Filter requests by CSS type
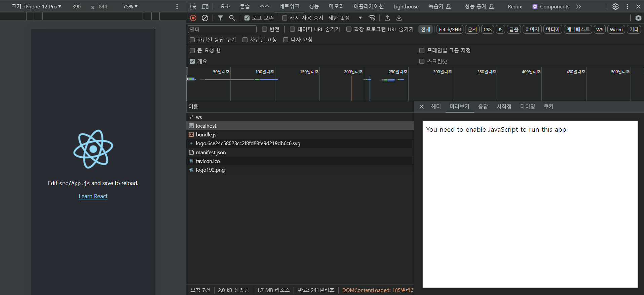Viewport: 644px width, 295px height. click(x=487, y=29)
